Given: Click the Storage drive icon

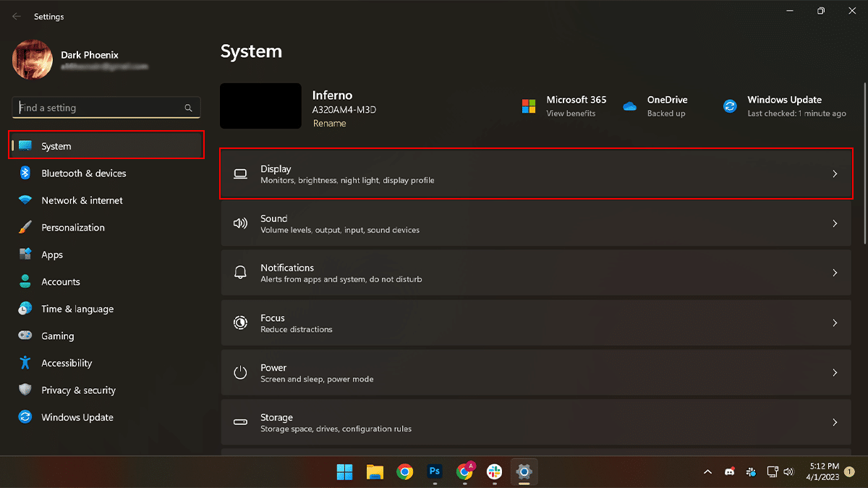Looking at the screenshot, I should 240,422.
